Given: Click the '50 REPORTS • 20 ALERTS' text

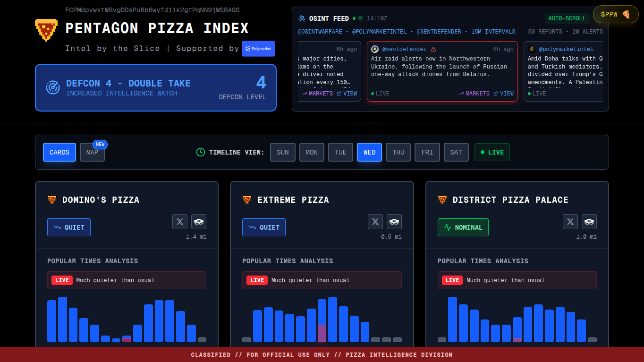Looking at the screenshot, I should click(x=566, y=32).
